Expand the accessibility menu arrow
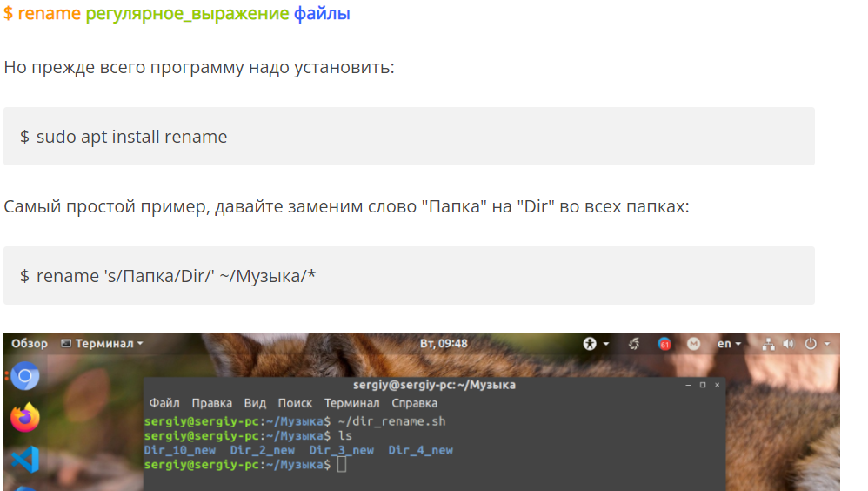Image resolution: width=868 pixels, height=491 pixels. [606, 344]
